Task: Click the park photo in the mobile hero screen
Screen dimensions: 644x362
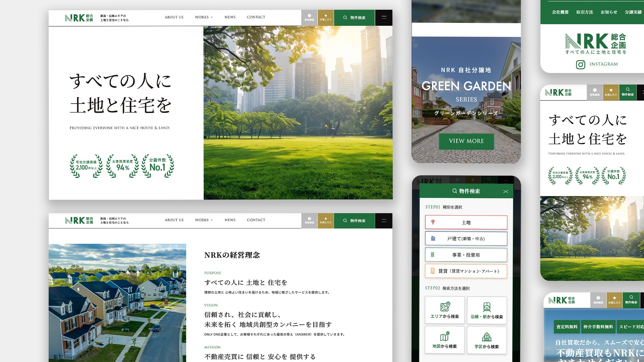Action: point(592,238)
